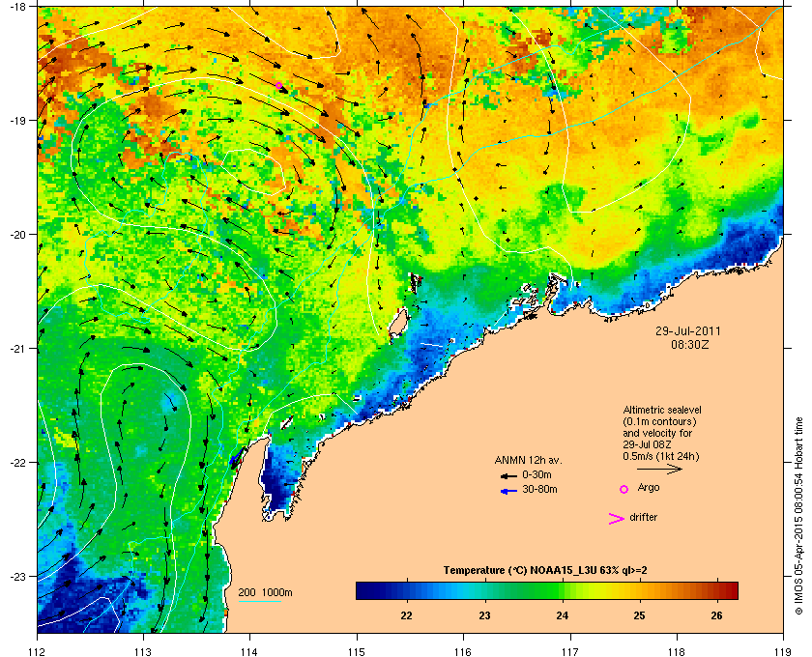Click the 0-30m legend label
The height and width of the screenshot is (657, 812).
coord(536,474)
